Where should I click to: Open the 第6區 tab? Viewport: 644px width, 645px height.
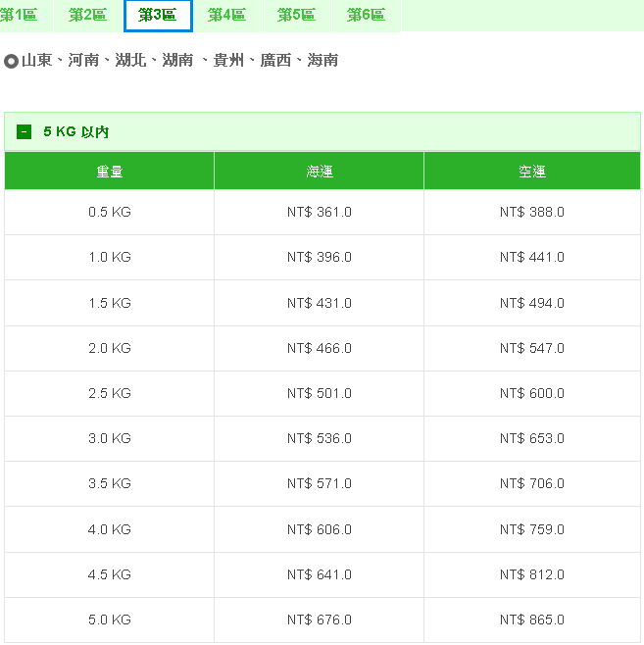[x=366, y=16]
